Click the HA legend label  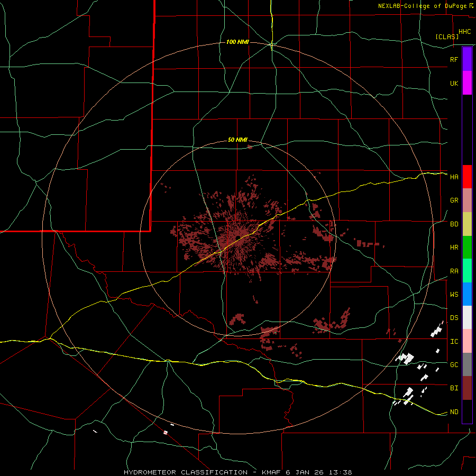(454, 177)
